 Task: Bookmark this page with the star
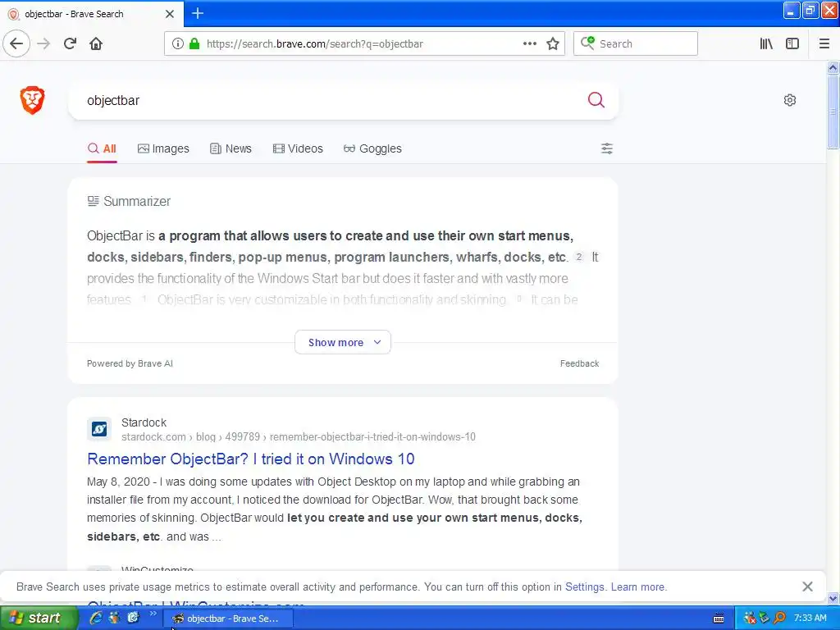tap(553, 43)
